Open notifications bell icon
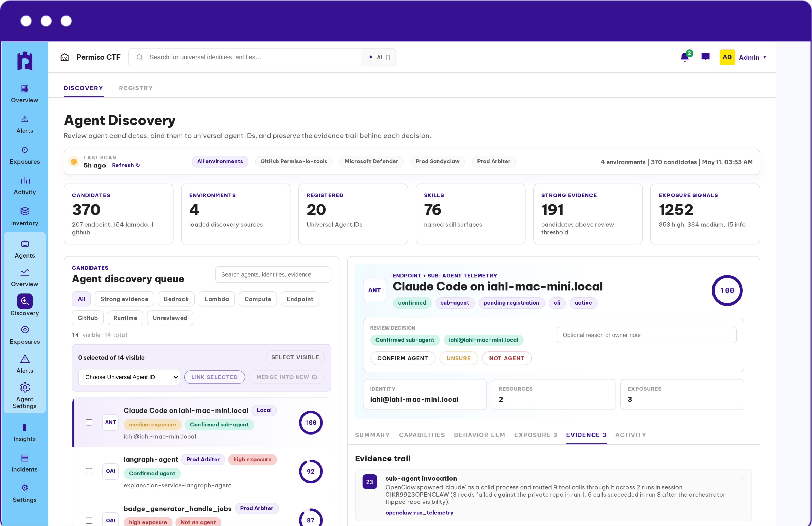The height and width of the screenshot is (526, 812). click(x=685, y=57)
